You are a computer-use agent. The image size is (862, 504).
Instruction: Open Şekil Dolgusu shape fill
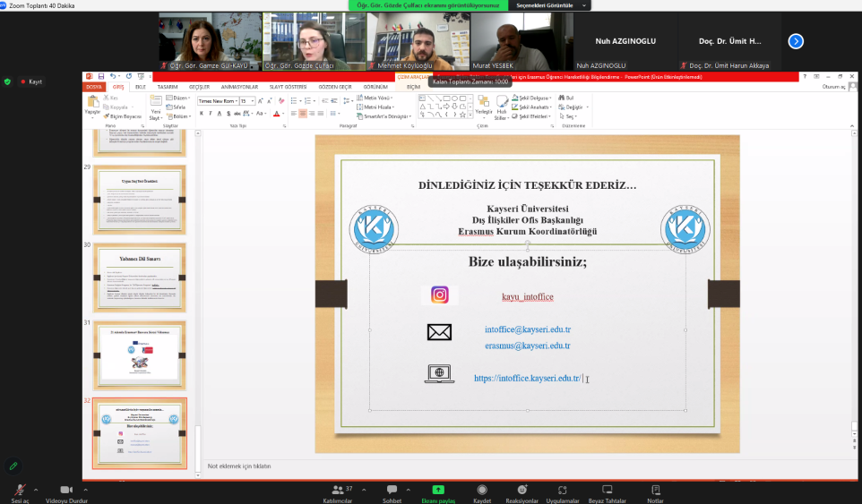(x=531, y=98)
